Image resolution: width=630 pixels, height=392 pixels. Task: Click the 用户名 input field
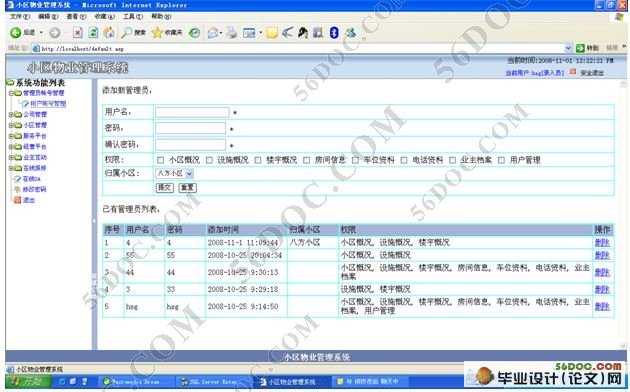tap(192, 112)
